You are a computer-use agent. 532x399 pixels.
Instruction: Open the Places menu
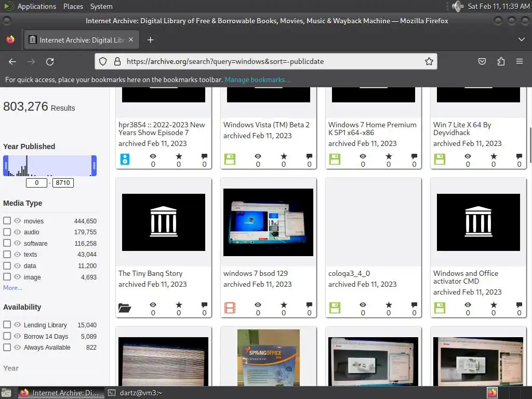pos(73,6)
